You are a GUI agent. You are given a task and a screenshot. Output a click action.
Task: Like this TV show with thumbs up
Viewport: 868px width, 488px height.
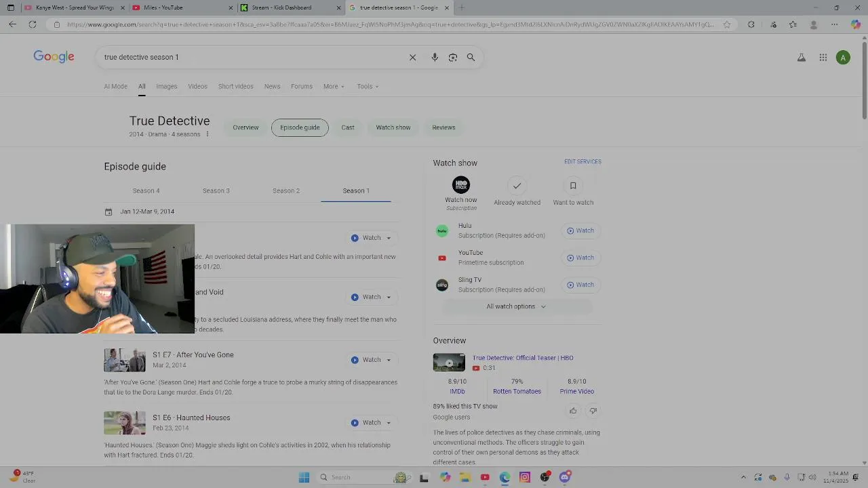pos(573,411)
